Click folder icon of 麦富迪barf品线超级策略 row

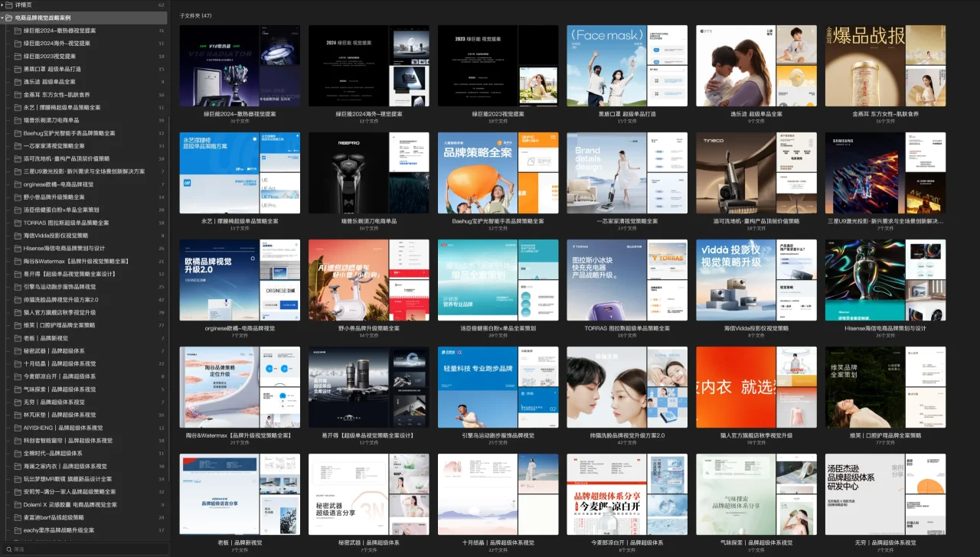point(18,517)
